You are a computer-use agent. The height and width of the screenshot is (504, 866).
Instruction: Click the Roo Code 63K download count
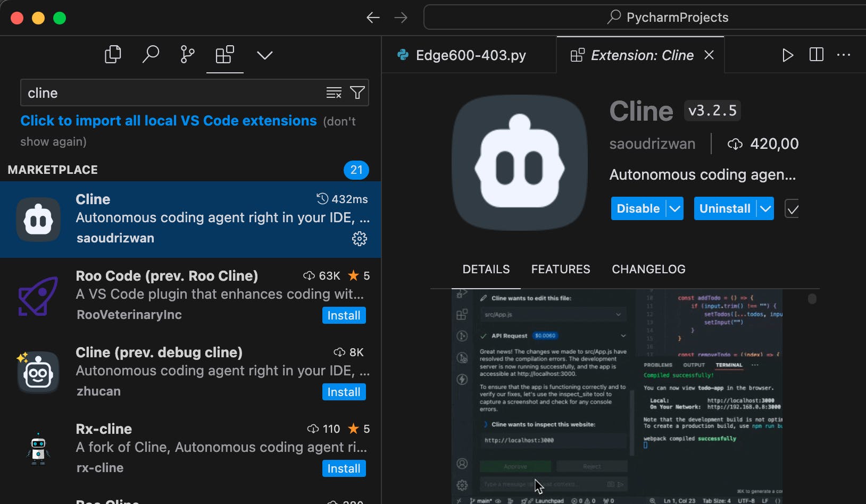click(322, 276)
